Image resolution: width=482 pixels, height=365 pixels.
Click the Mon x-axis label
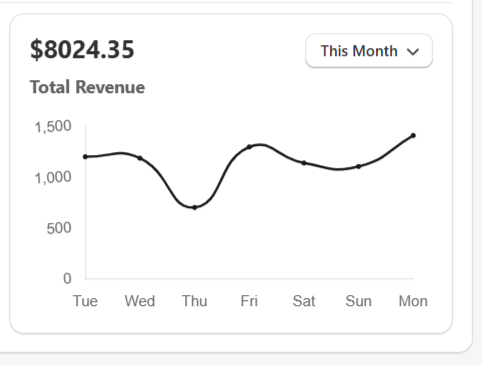413,301
